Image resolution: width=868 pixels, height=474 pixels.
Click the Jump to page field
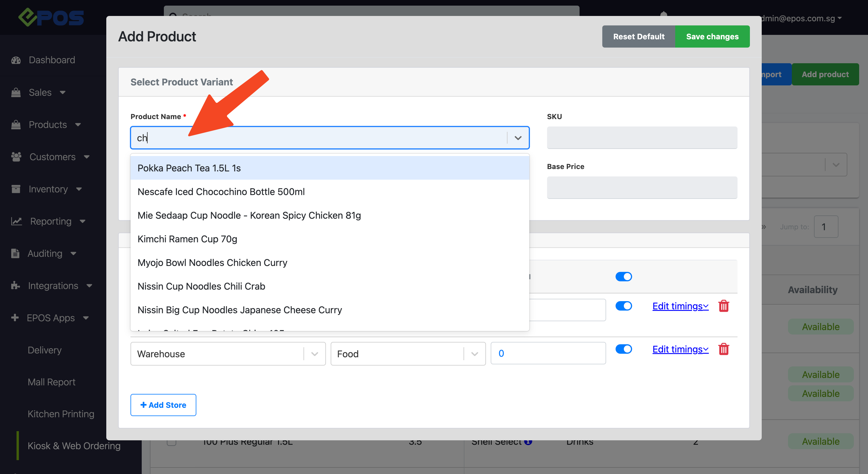(x=826, y=227)
